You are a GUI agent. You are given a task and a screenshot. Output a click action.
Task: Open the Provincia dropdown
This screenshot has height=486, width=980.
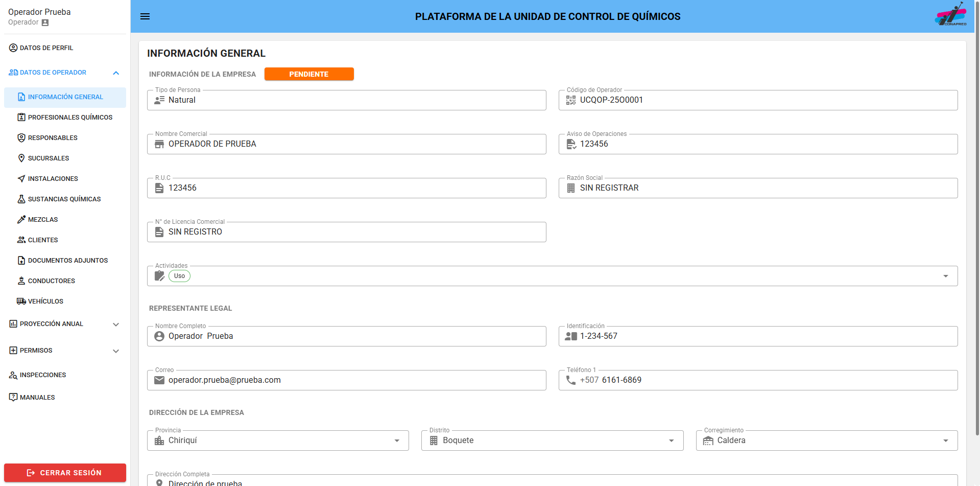397,440
